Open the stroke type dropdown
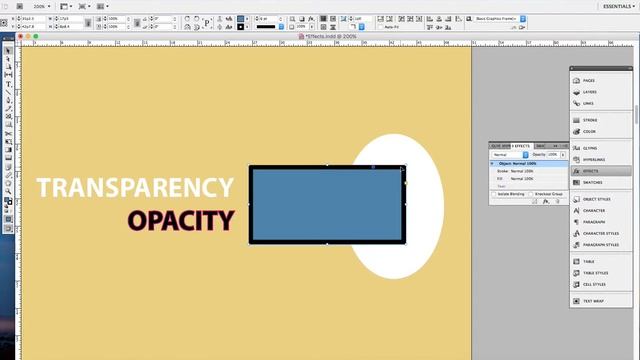The width and height of the screenshot is (640, 360). click(281, 27)
